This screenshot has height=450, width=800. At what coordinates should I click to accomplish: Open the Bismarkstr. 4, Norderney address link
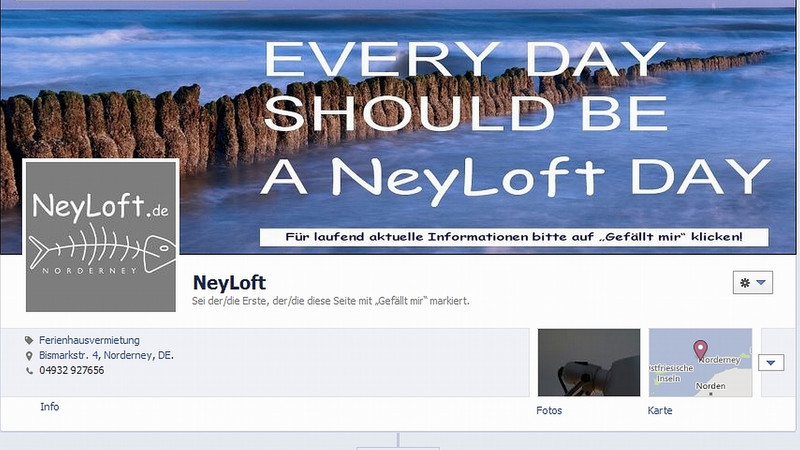[x=106, y=356]
